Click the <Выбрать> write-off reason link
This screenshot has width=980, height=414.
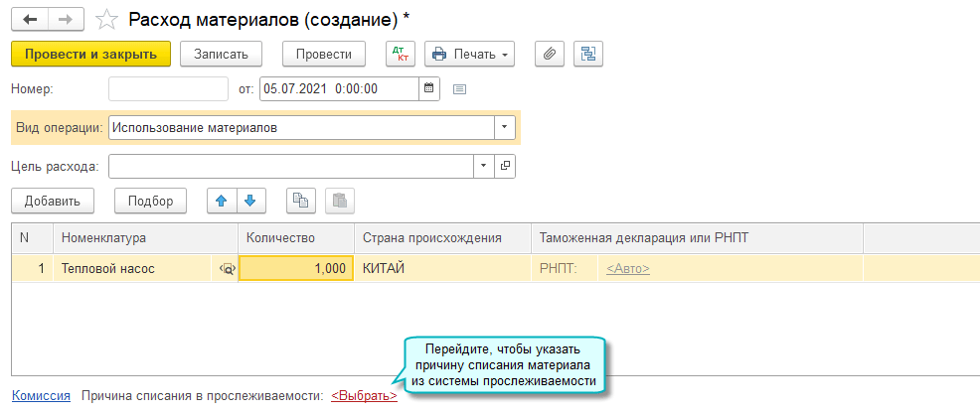tap(364, 395)
